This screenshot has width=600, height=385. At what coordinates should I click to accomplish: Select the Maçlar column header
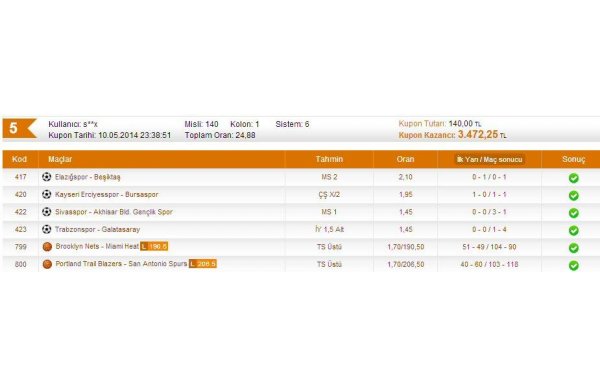click(60, 159)
